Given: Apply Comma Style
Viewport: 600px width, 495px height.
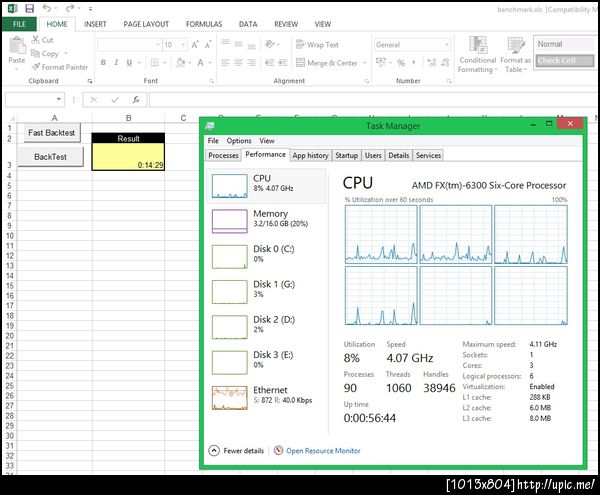Looking at the screenshot, I should click(x=414, y=63).
